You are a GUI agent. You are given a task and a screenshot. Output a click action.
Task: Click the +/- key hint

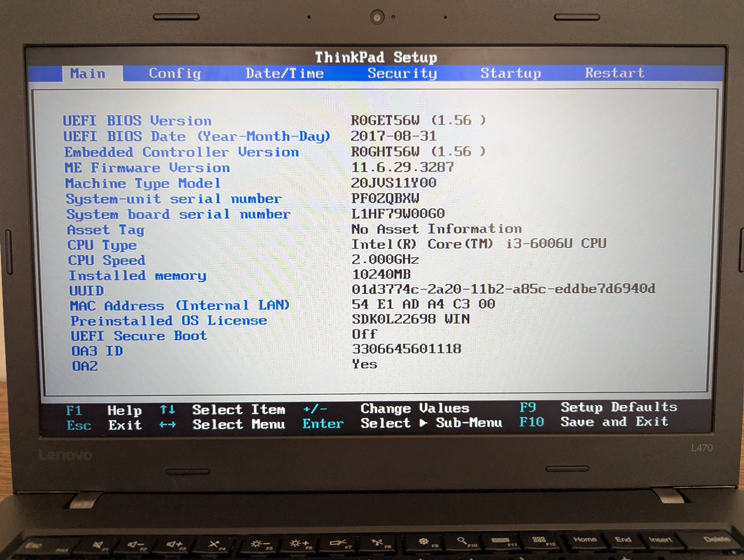(315, 409)
